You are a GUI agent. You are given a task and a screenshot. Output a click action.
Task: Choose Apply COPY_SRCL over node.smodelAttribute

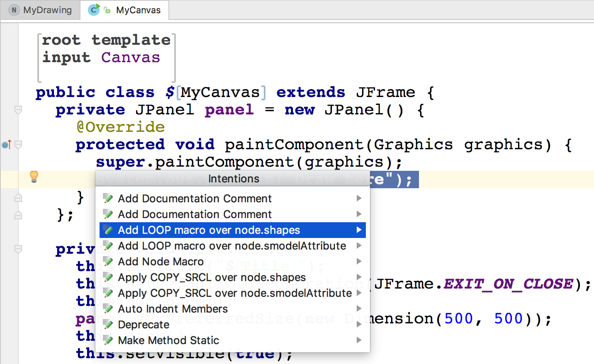pyautogui.click(x=234, y=293)
